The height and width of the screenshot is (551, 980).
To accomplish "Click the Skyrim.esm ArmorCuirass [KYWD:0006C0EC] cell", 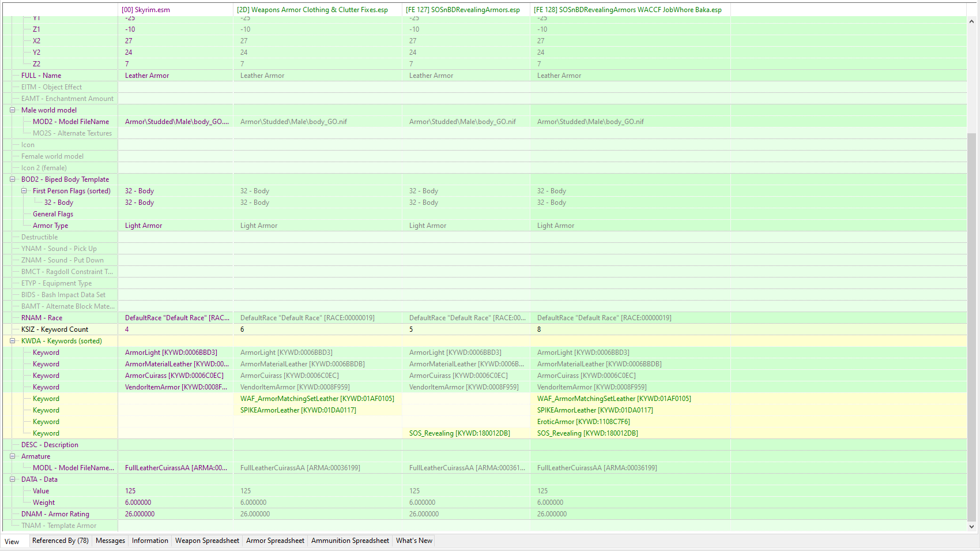I will pyautogui.click(x=176, y=376).
